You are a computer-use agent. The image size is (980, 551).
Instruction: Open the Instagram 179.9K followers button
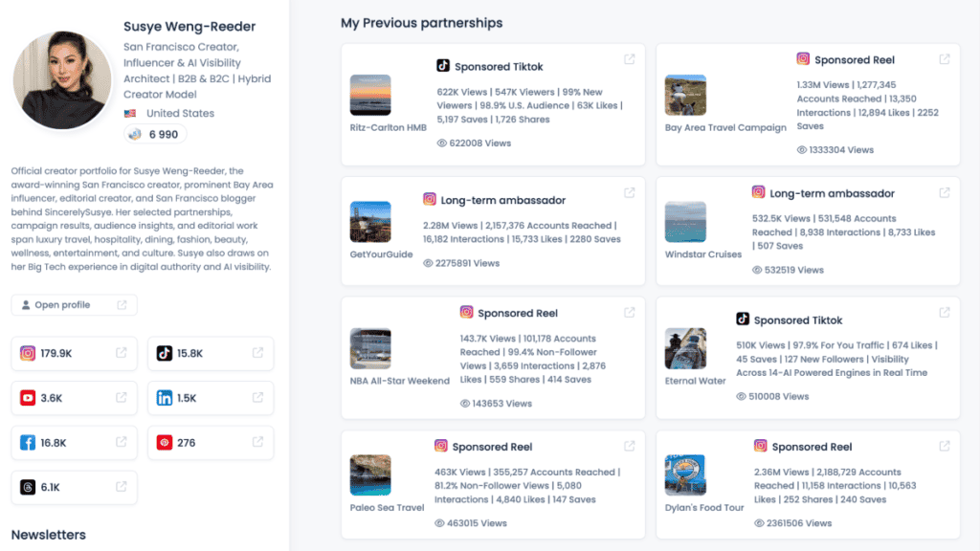(75, 354)
